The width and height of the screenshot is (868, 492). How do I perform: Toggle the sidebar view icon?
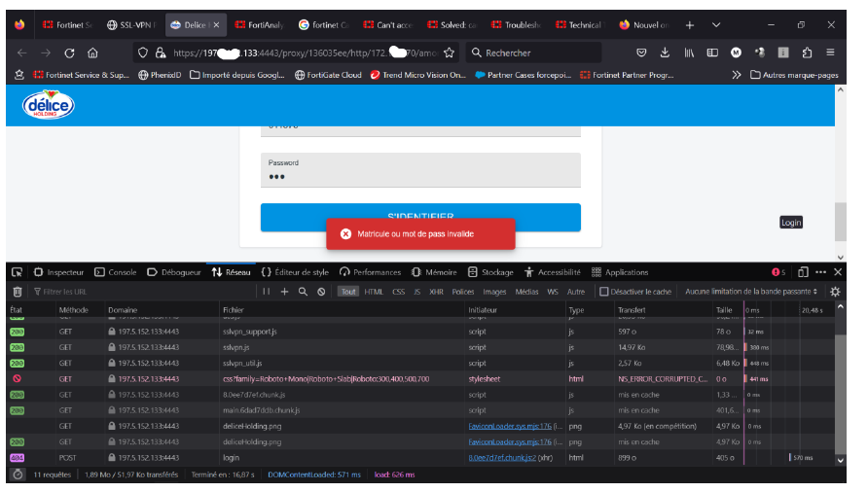712,53
